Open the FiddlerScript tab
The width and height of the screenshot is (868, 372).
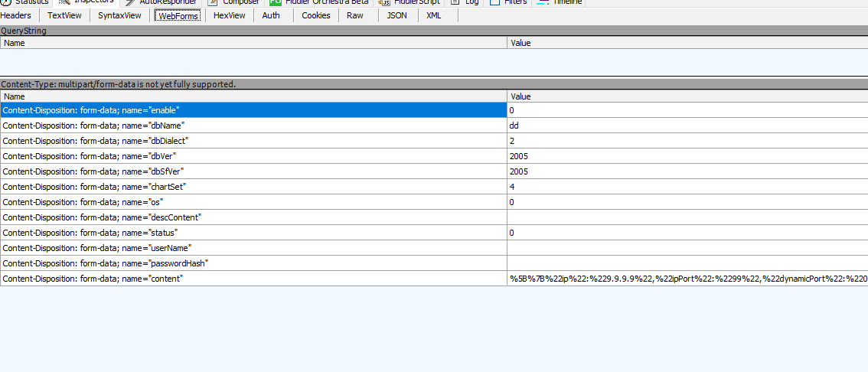(410, 3)
